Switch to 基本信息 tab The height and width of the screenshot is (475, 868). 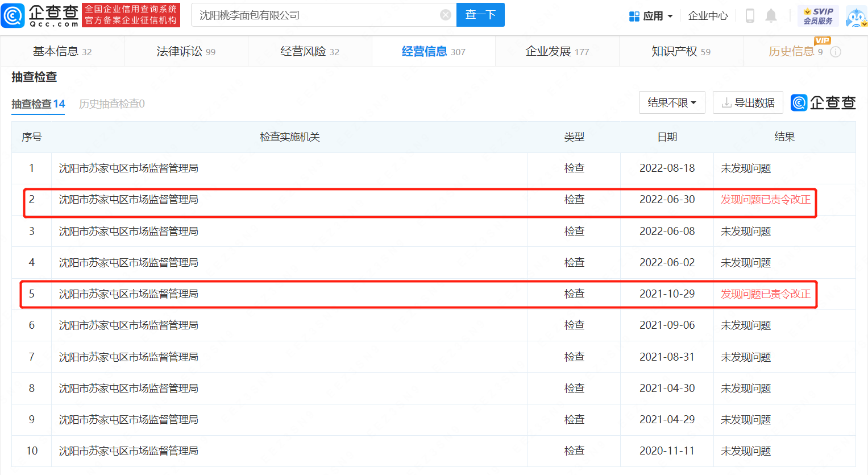pyautogui.click(x=63, y=51)
